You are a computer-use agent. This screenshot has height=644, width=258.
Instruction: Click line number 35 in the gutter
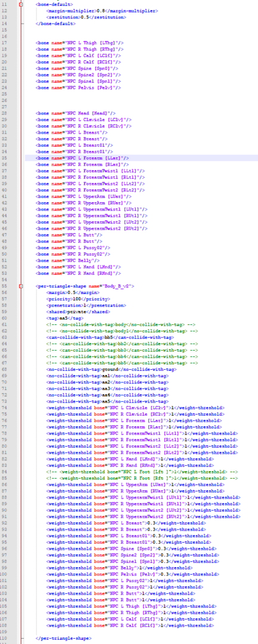coord(5,157)
